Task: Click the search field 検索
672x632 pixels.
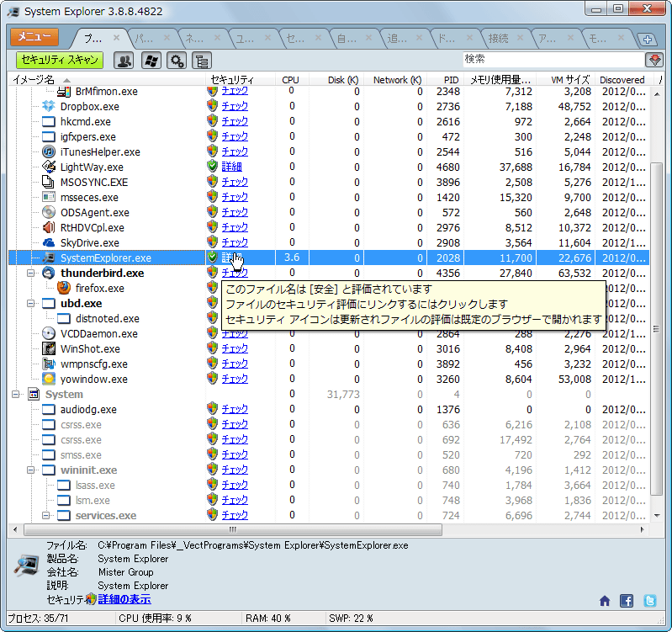Action: coord(553,59)
